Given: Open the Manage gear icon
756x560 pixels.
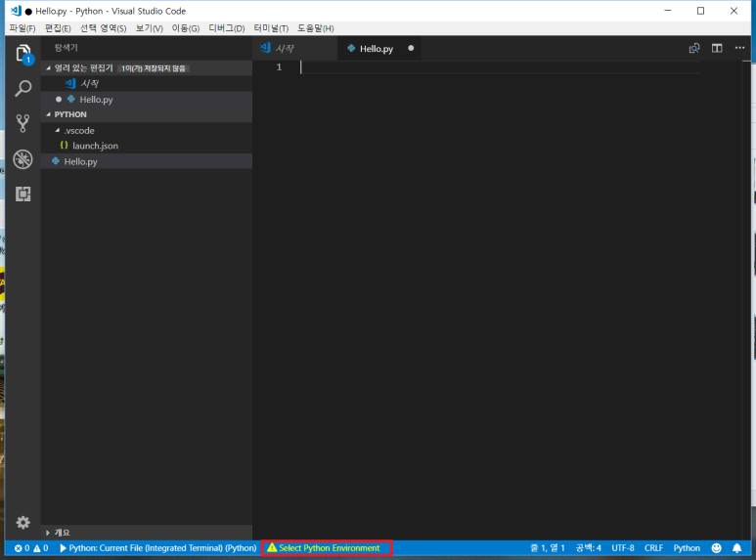Looking at the screenshot, I should coord(23,523).
